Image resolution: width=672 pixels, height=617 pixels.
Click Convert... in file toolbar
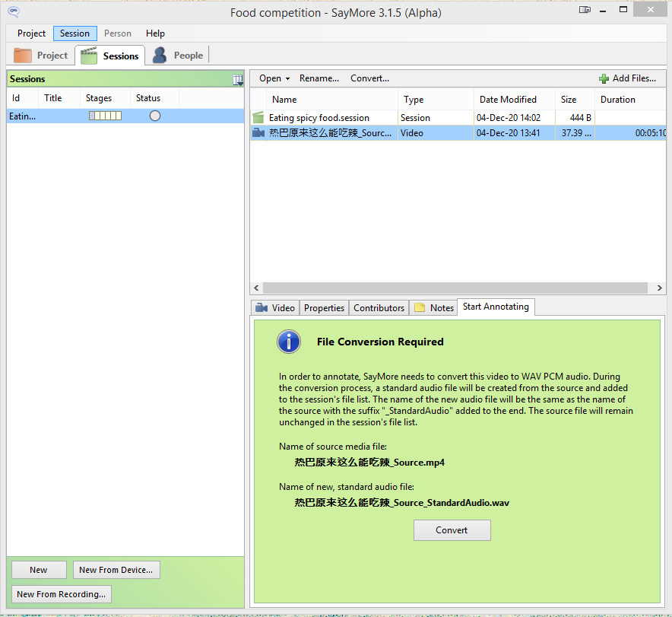point(370,78)
